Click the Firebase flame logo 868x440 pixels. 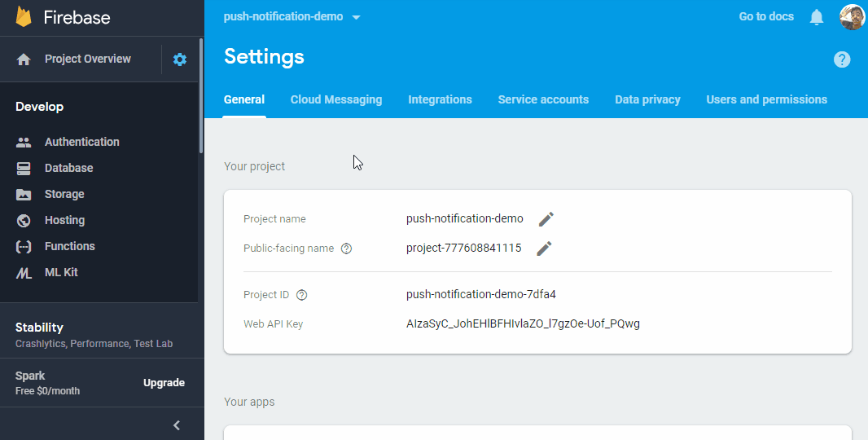24,17
